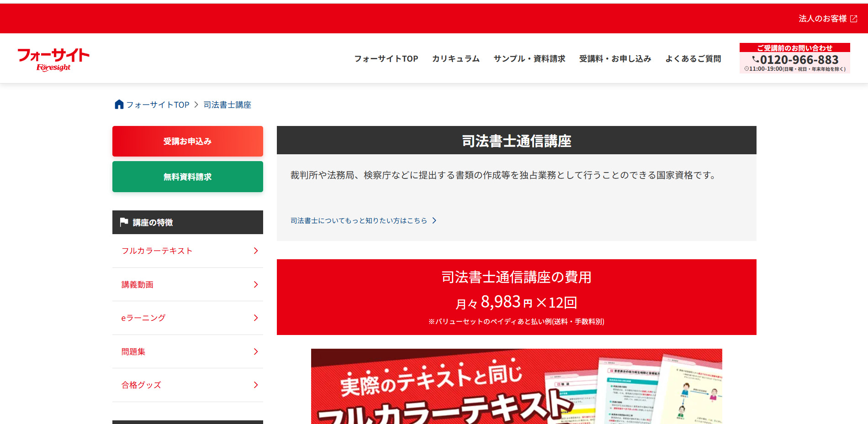Click フォーサイトTOP breadcrumb link
The height and width of the screenshot is (424, 868).
(158, 105)
